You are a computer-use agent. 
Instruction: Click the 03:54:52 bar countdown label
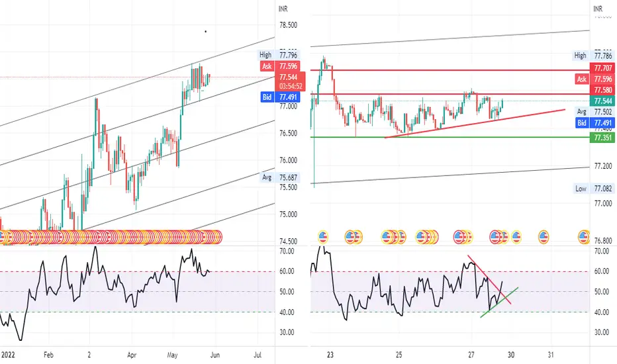pos(291,87)
